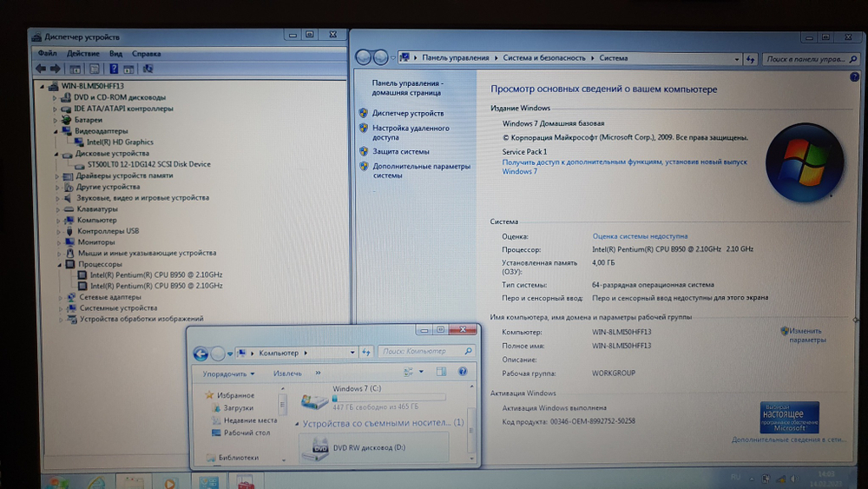Image resolution: width=868 pixels, height=489 pixels.
Task: Open the Windows 7 (C:) drive icon
Action: pos(313,400)
